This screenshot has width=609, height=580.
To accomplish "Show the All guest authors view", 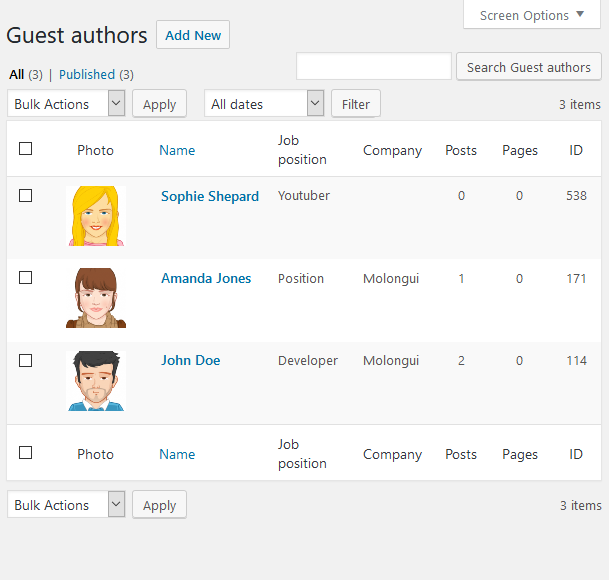I will click(16, 74).
